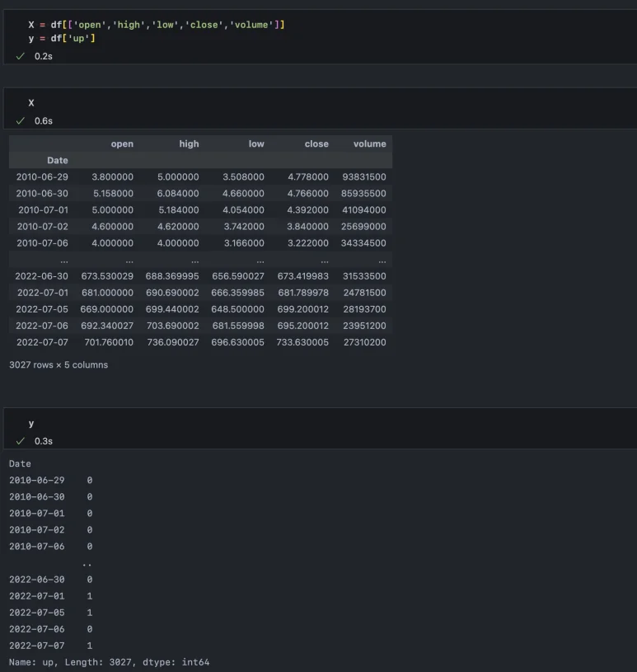
Task: Click the success checkmark beside 0.3s
Action: tap(21, 441)
